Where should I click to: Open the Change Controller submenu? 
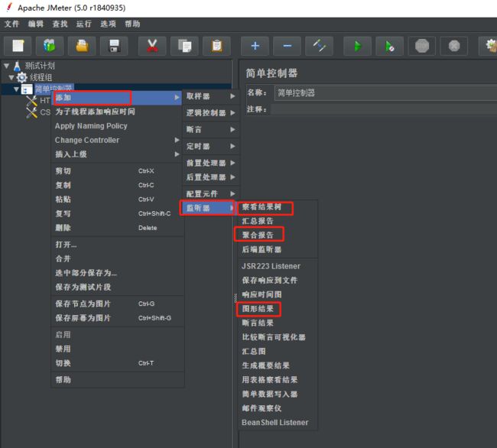coord(117,140)
